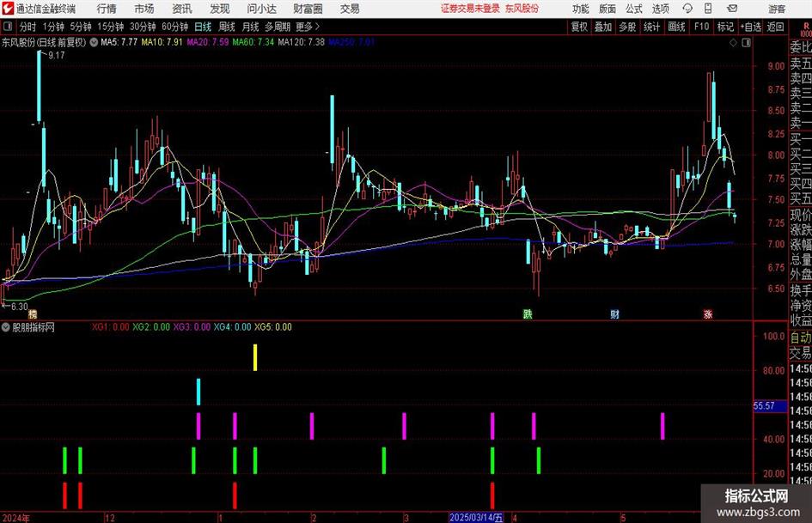This screenshot has width=812, height=523.
Task: Click the diamond icon above the chart
Action: tap(733, 42)
